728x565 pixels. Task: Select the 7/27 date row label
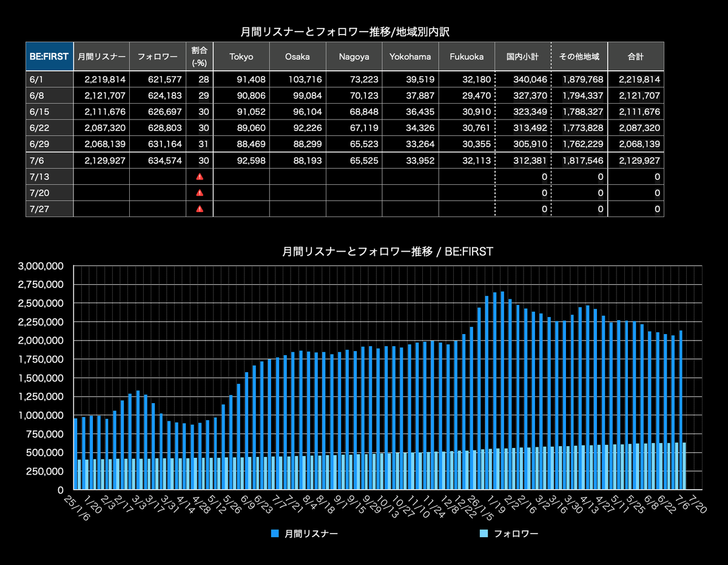[49, 209]
